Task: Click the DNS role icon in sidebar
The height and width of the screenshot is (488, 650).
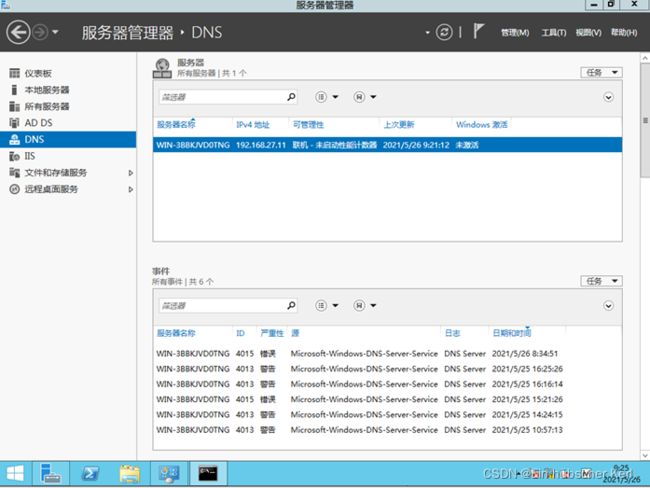Action: tap(15, 139)
